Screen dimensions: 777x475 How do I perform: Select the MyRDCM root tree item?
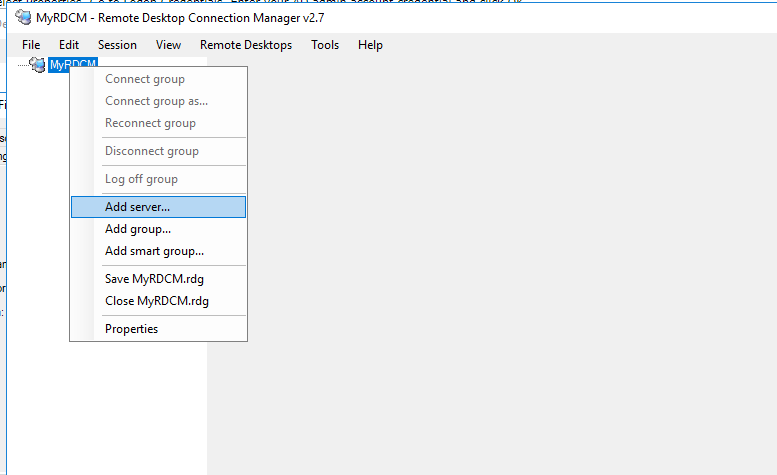click(x=73, y=64)
